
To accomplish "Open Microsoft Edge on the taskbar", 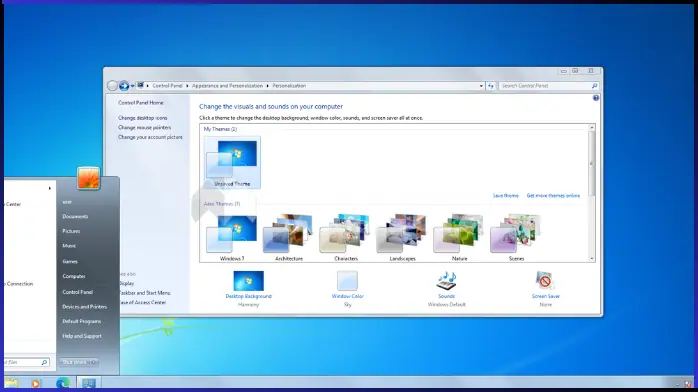I will (63, 383).
